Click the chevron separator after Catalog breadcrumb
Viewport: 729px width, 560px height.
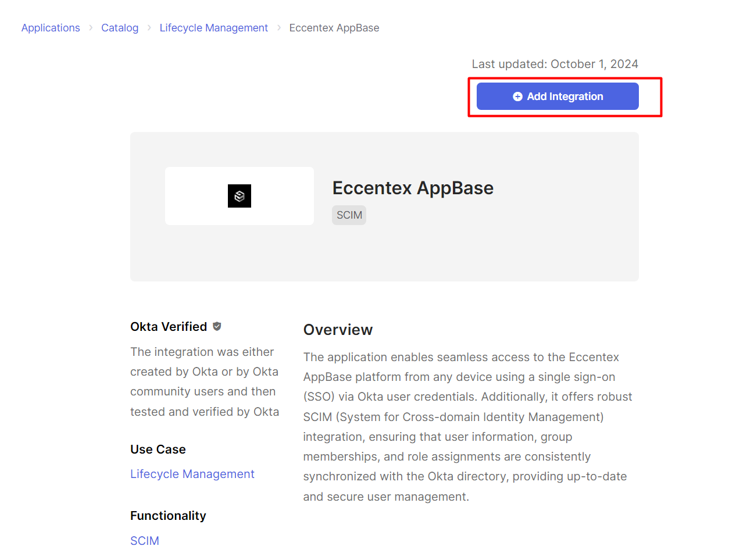(x=149, y=28)
